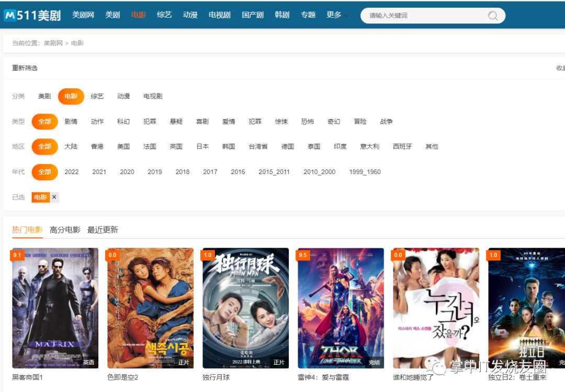Viewport: 565px width, 392px height.
Task: Open 美剧网 in the top navigation
Action: (83, 15)
